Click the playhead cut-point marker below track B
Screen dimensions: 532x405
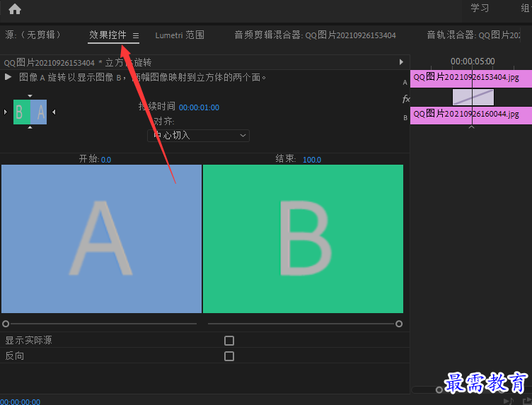pos(471,127)
